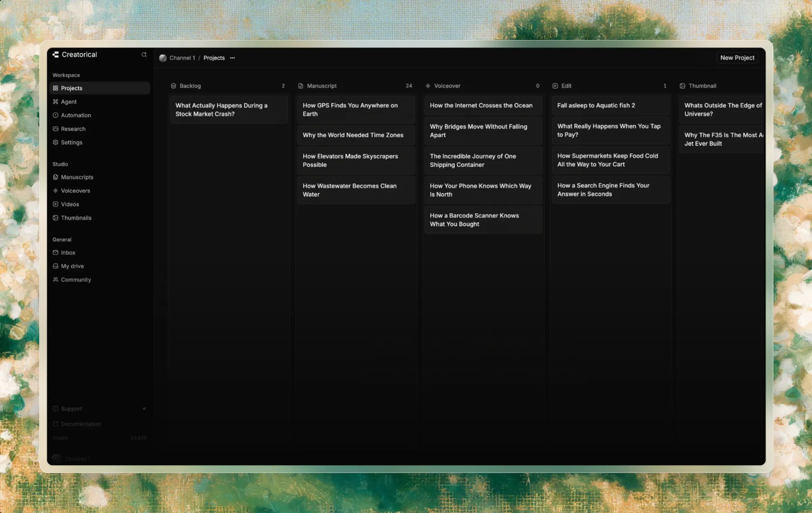Viewport: 812px width, 513px height.
Task: Click the Voiceover column waveform icon
Action: pos(428,86)
